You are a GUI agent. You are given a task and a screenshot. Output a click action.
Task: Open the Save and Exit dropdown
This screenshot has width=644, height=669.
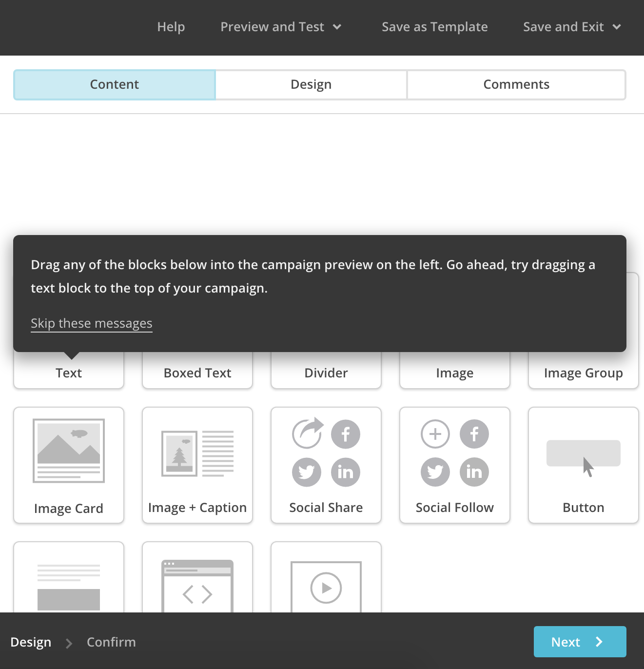coord(572,27)
